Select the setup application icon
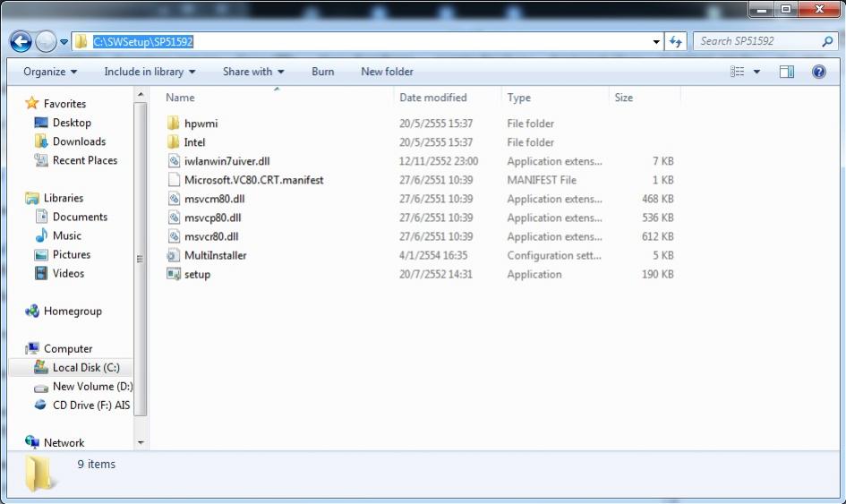This screenshot has width=846, height=504. tap(173, 274)
